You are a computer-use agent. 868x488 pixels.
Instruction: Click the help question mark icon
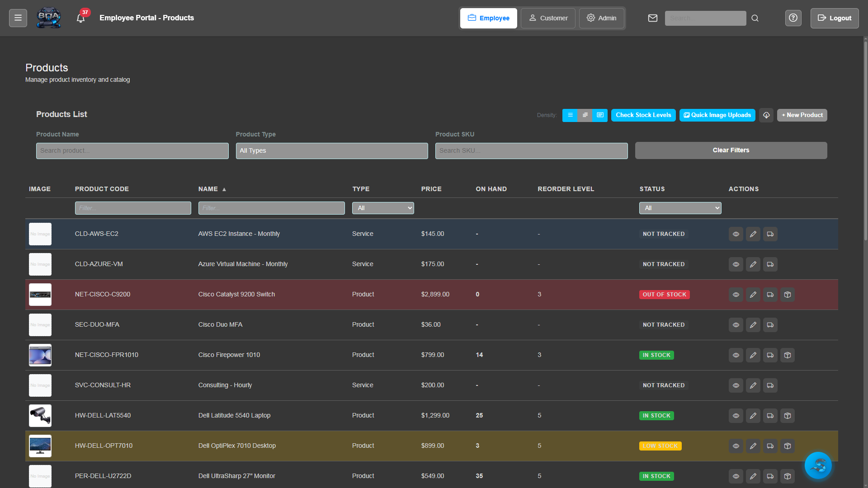click(793, 18)
